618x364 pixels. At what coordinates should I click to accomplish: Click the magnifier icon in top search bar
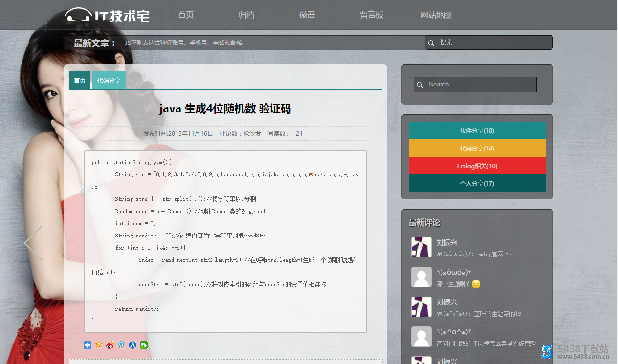[431, 43]
